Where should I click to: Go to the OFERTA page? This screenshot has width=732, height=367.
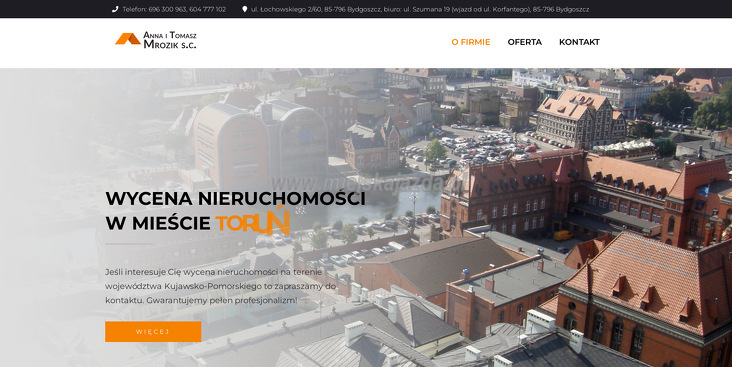(525, 42)
